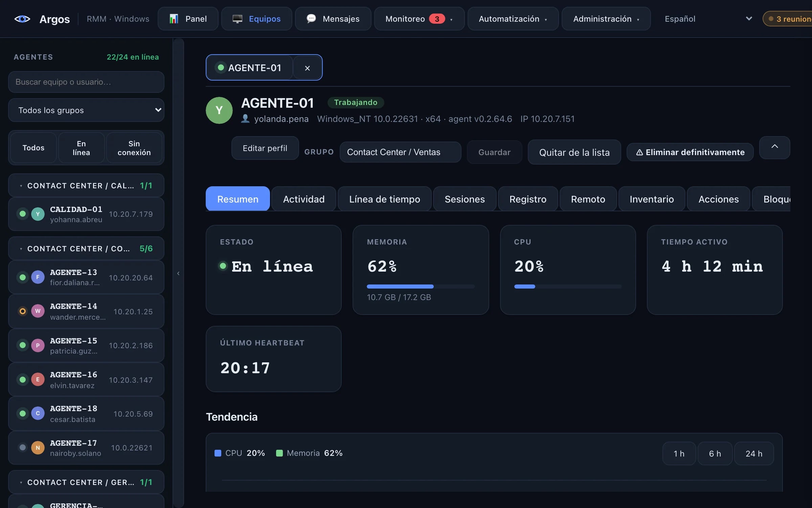Viewport: 812px width, 508px height.
Task: Filter agents by Sin conexión
Action: pyautogui.click(x=134, y=148)
